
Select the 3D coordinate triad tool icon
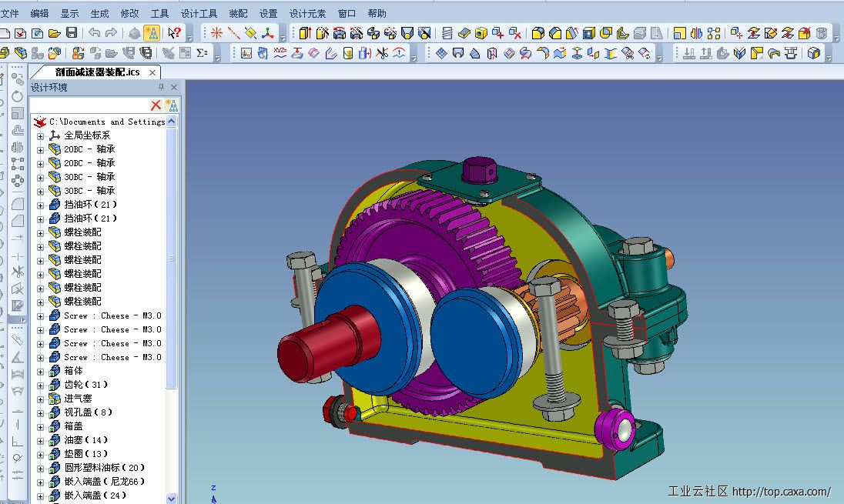pos(268,33)
